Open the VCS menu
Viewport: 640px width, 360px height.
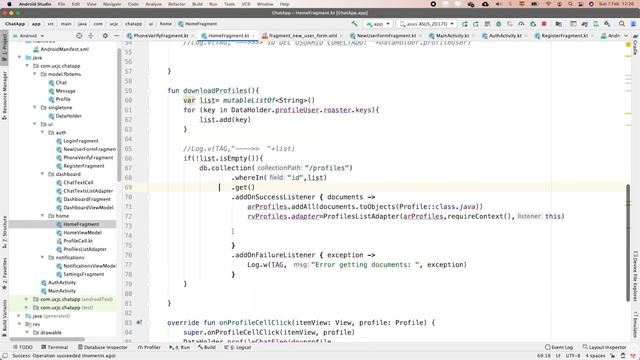click(246, 4)
